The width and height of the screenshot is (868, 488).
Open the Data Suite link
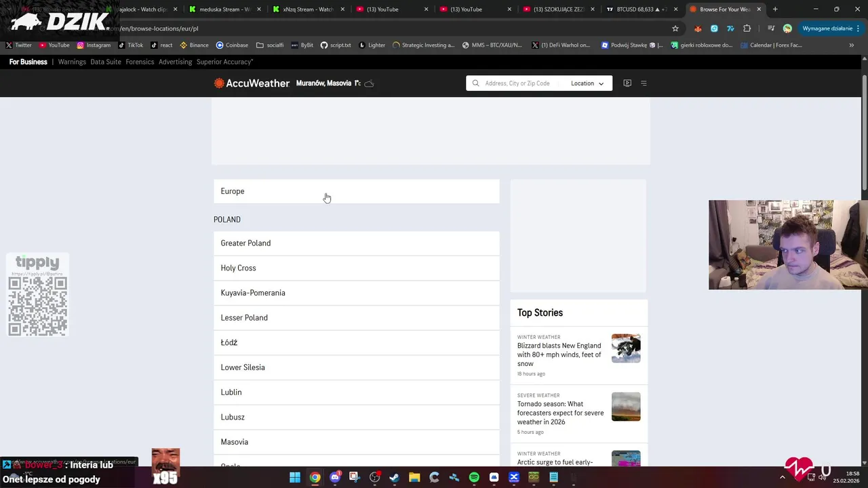(x=106, y=62)
